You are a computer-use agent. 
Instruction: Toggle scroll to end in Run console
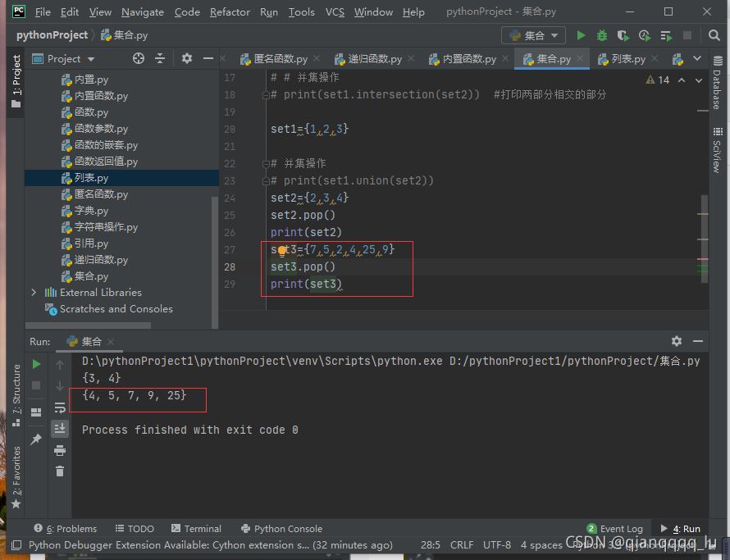60,428
